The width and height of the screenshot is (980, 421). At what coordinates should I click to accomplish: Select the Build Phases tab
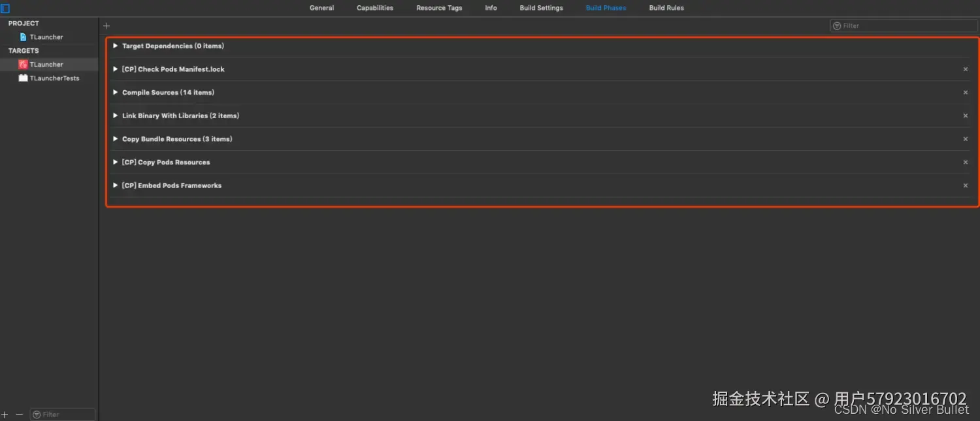[606, 8]
